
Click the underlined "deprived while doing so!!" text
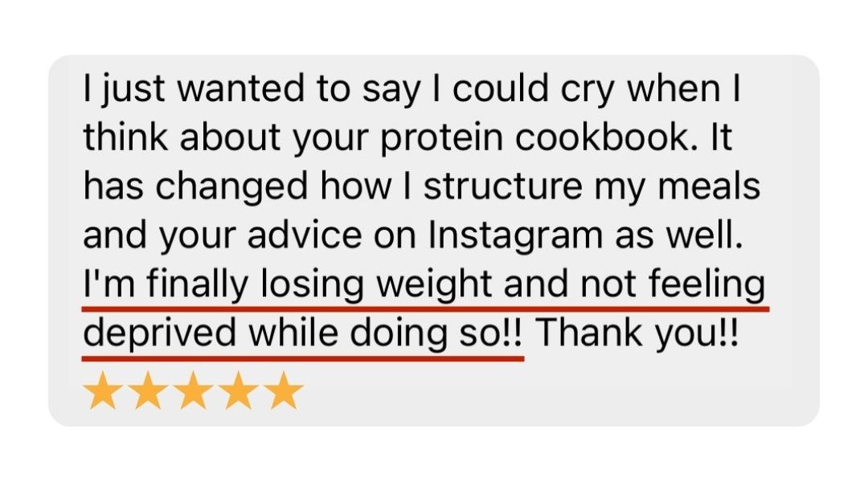coord(303,333)
